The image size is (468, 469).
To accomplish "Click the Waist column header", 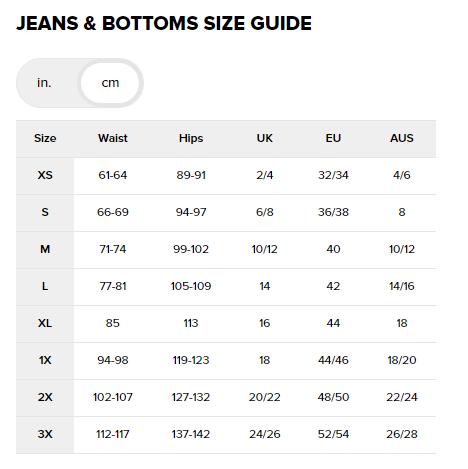I will 113,138.
